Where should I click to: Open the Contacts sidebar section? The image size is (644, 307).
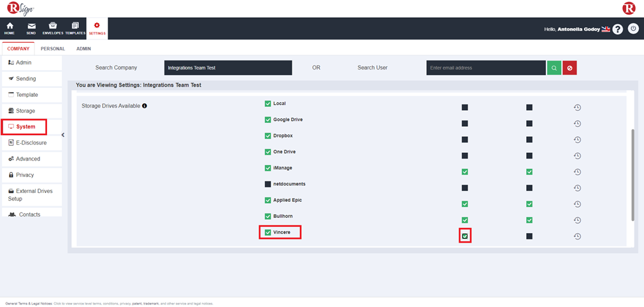[32, 213]
